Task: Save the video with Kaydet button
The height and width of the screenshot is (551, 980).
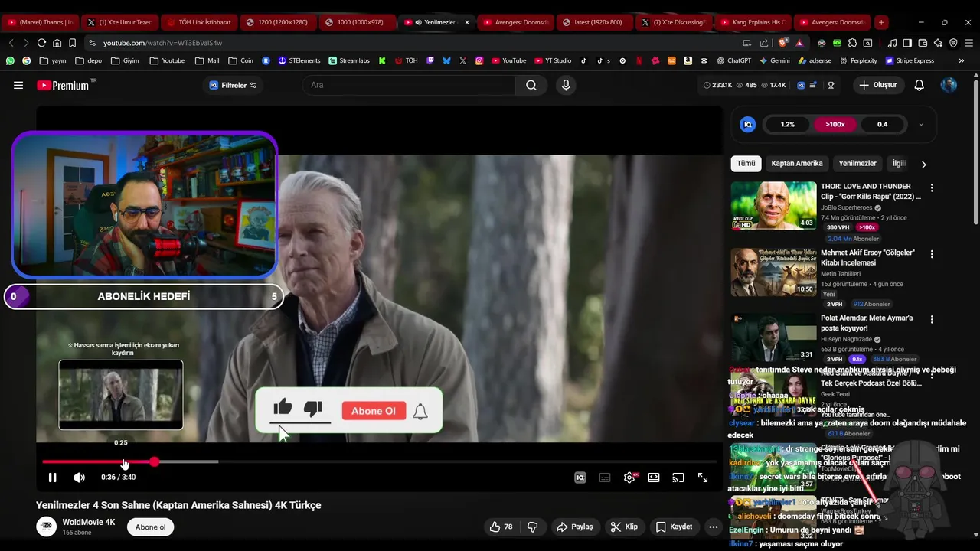Action: [x=674, y=527]
